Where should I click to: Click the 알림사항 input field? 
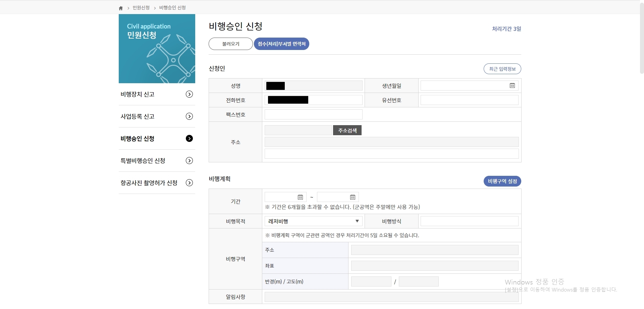tap(391, 297)
